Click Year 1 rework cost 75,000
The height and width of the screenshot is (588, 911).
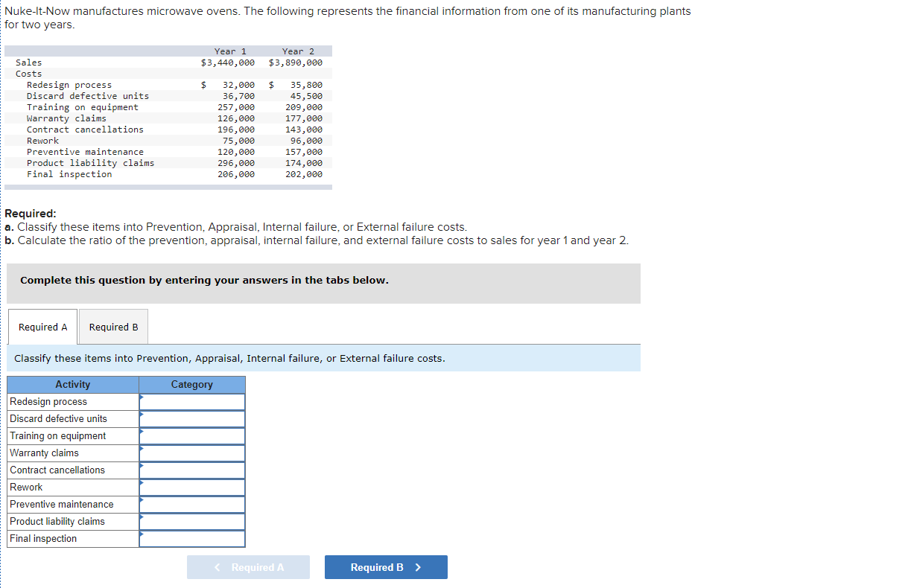click(238, 141)
